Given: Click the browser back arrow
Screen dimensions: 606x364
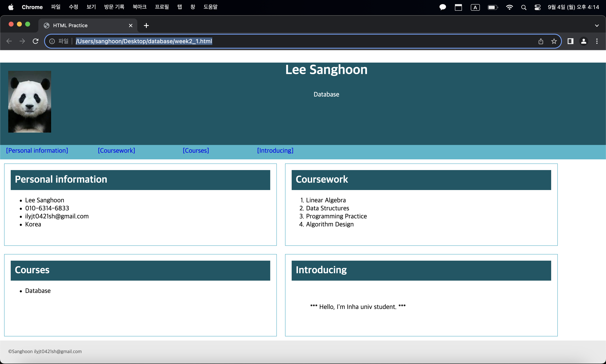Looking at the screenshot, I should click(9, 41).
